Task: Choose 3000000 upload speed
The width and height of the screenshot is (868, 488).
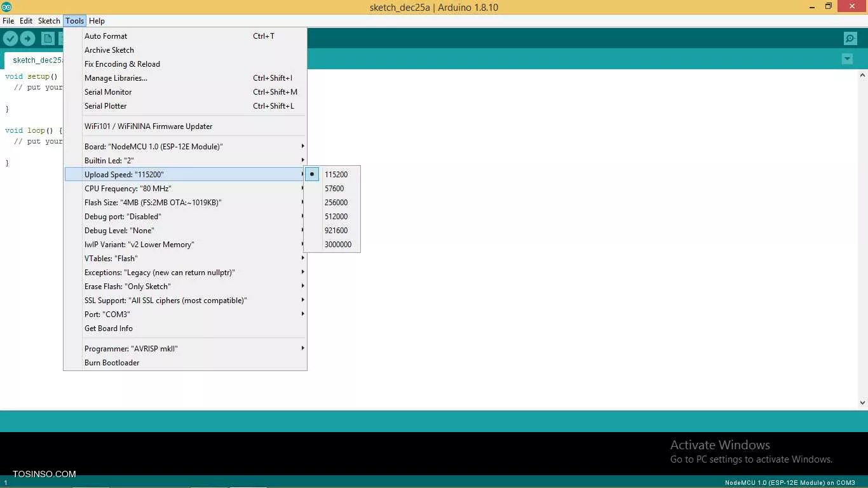Action: point(332,245)
